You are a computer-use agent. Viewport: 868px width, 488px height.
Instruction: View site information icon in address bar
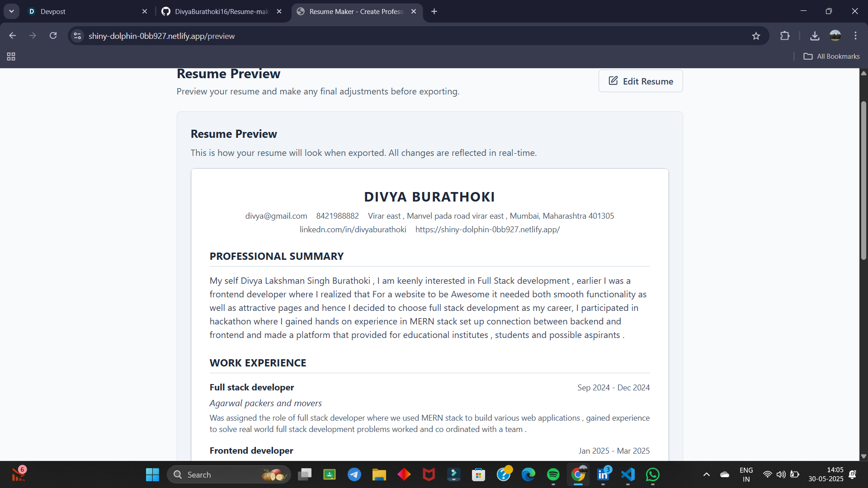pos(77,36)
